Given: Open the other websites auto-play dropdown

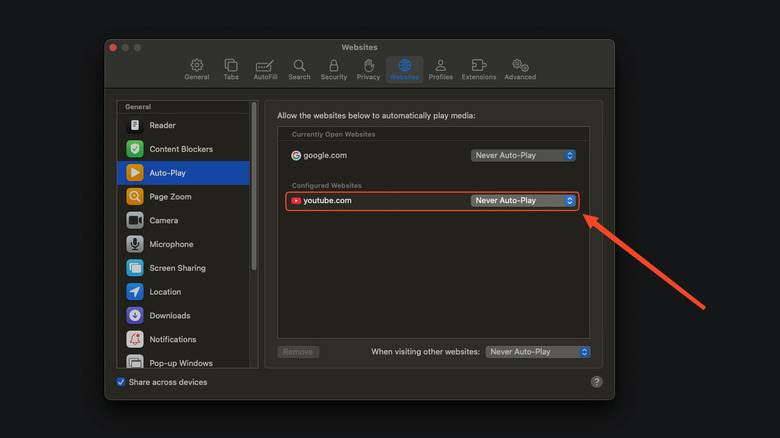Looking at the screenshot, I should 538,352.
